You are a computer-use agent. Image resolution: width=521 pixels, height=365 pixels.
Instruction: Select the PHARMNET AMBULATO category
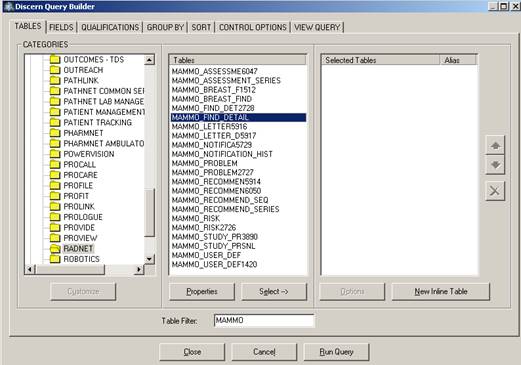click(104, 143)
